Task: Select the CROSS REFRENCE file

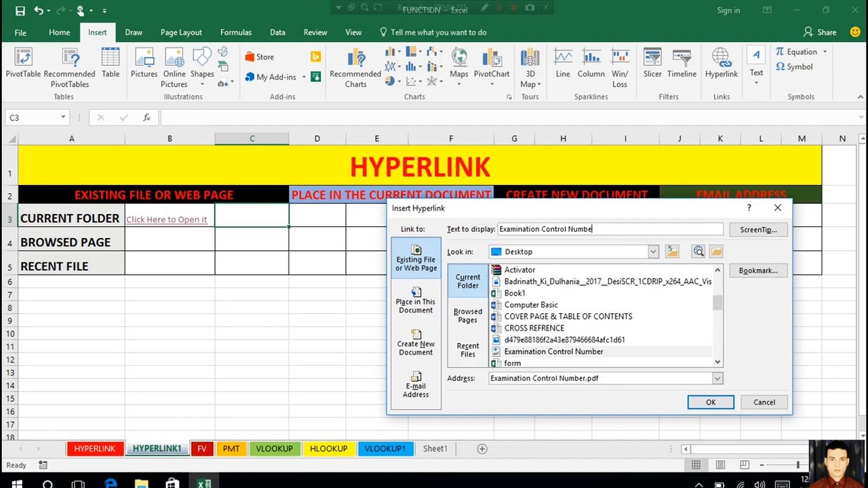Action: (x=534, y=328)
